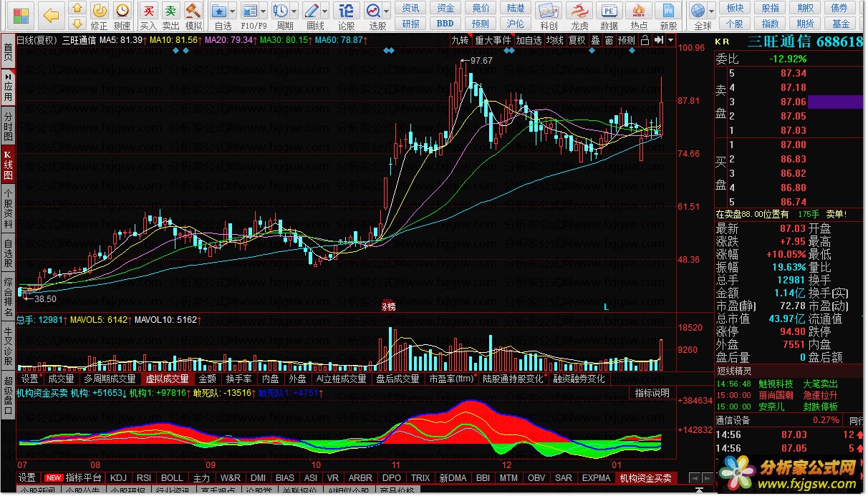Toggle the 窗 window button
The image size is (868, 496).
(x=609, y=40)
